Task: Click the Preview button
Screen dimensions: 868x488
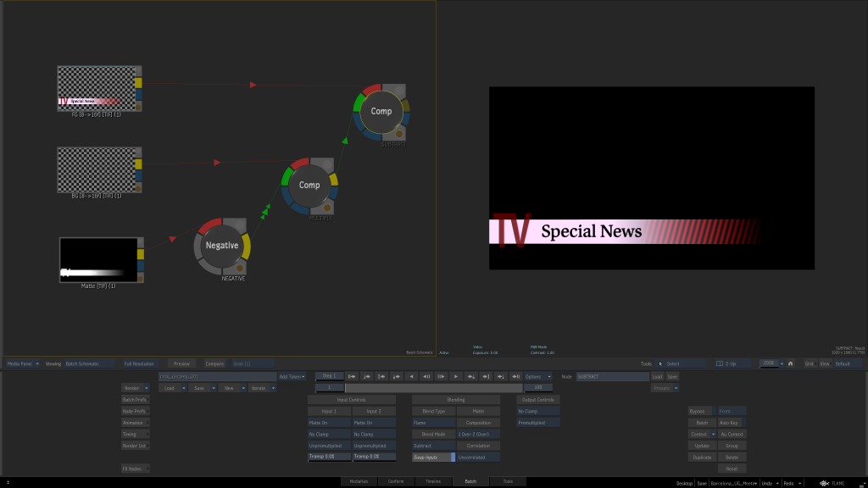Action: pos(181,363)
